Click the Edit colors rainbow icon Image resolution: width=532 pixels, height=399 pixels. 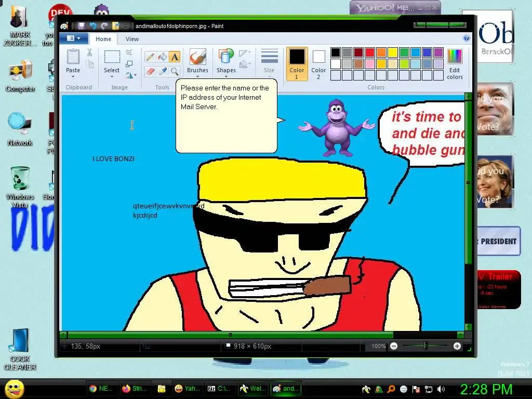[455, 57]
